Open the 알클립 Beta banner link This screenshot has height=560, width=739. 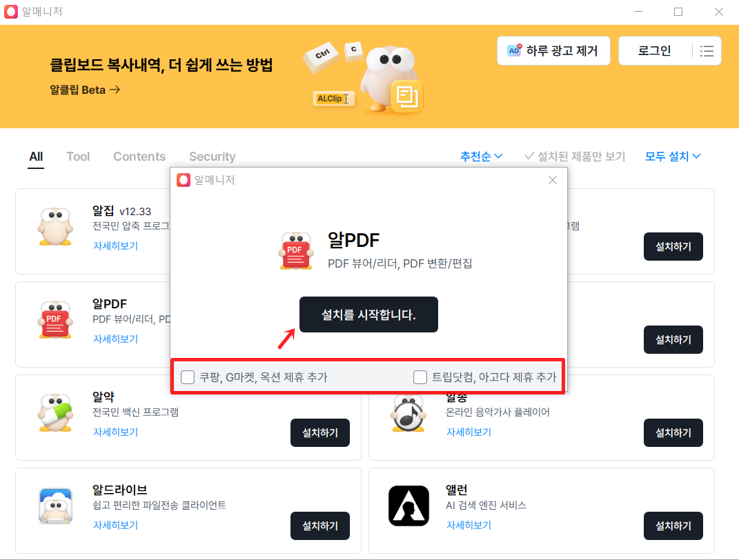85,90
